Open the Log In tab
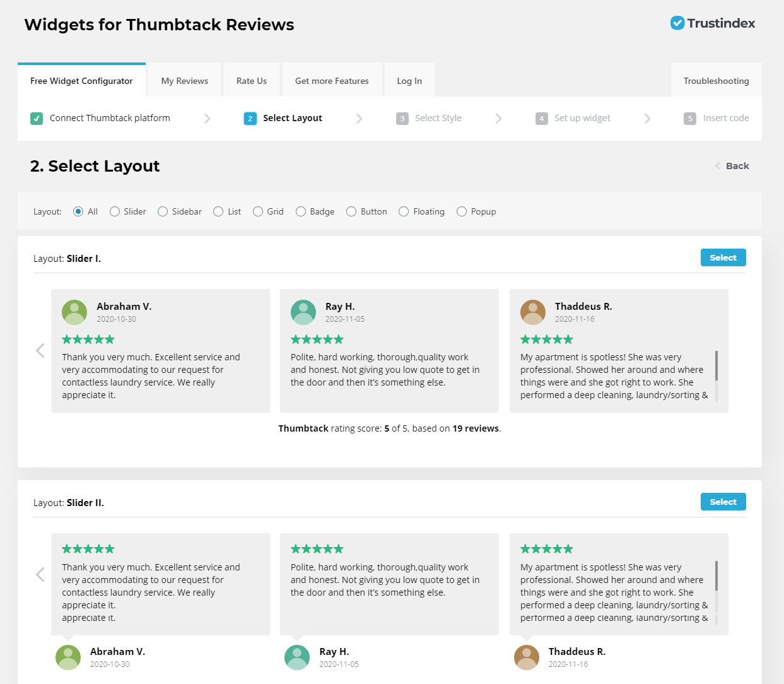This screenshot has height=684, width=784. click(409, 81)
